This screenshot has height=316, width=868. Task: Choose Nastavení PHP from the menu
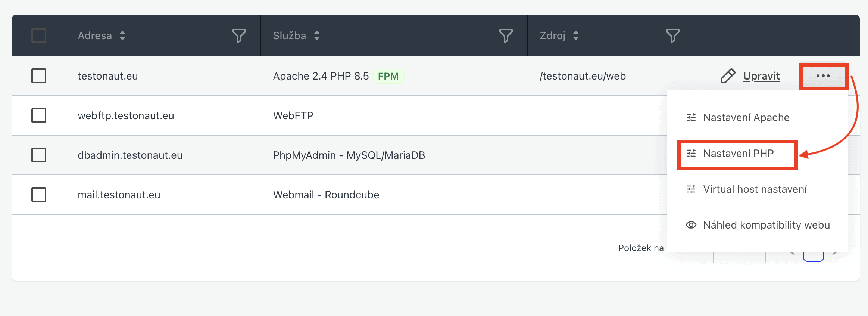[738, 153]
